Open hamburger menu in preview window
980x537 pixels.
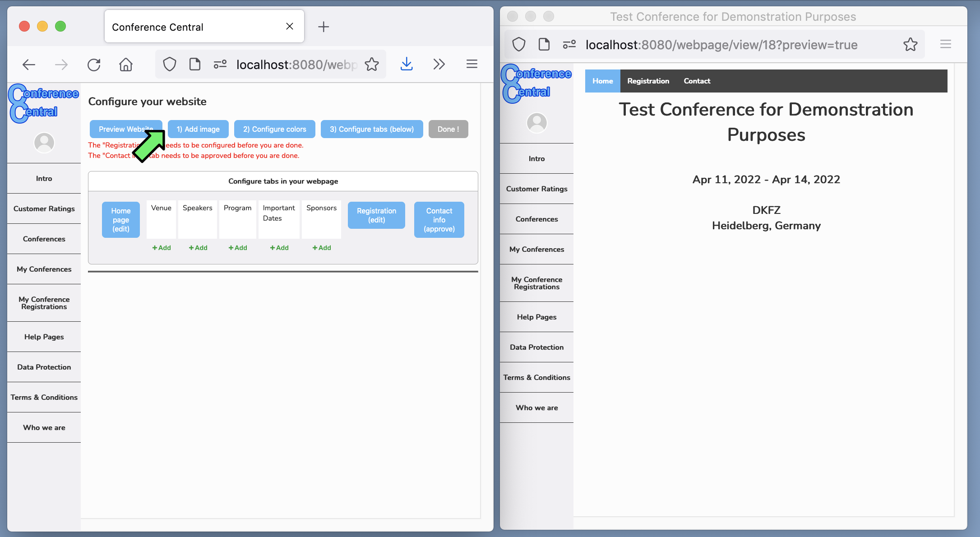pos(946,45)
